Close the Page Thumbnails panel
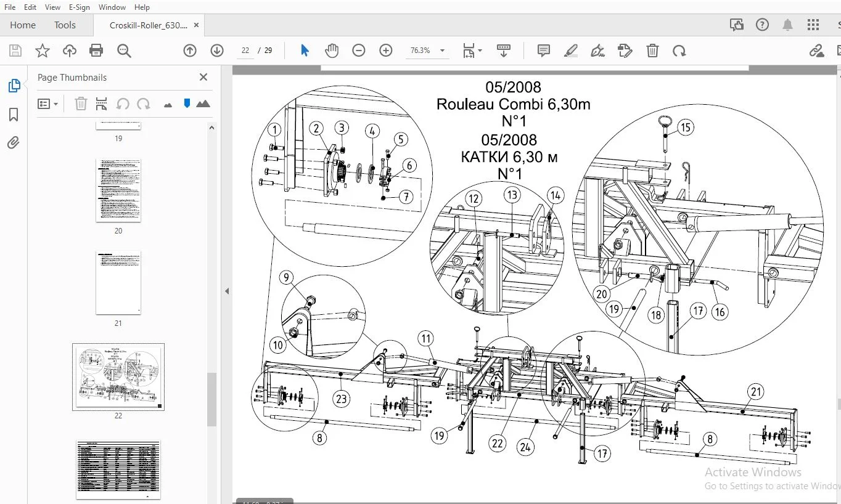This screenshot has width=841, height=504. click(203, 77)
